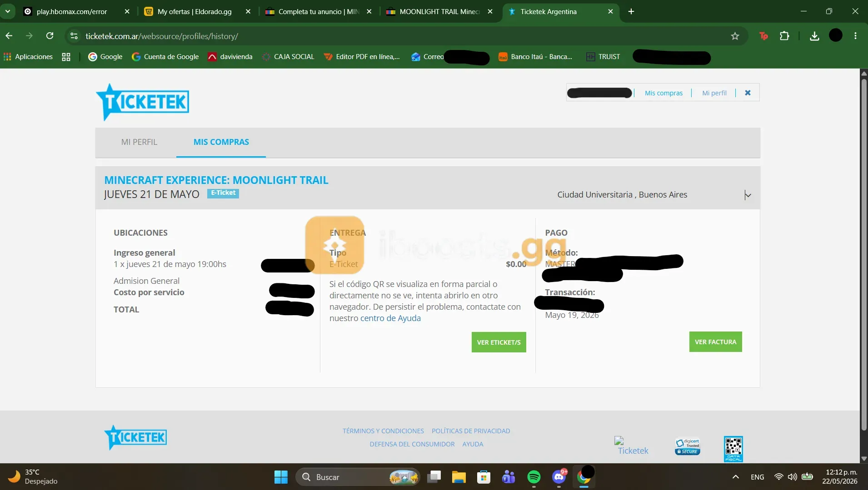The height and width of the screenshot is (490, 868).
Task: Open the Editor PDF en línea bookmark
Action: tap(362, 57)
